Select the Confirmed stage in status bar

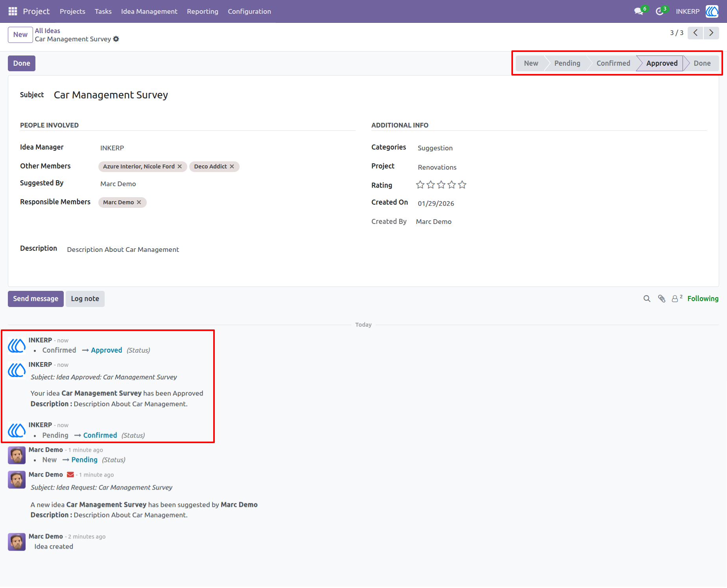613,63
